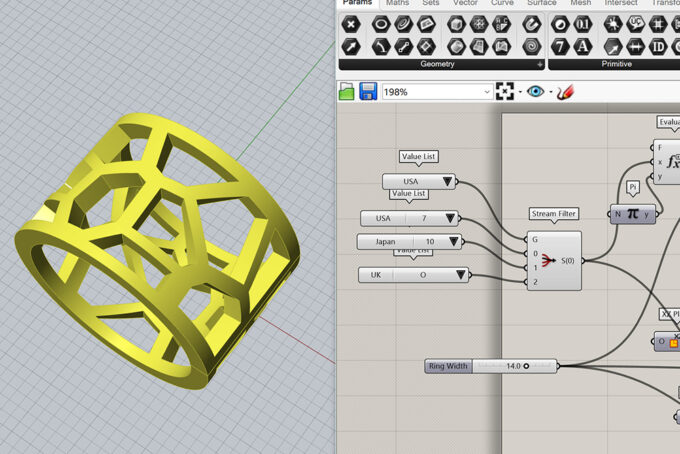This screenshot has height=454, width=680.
Task: Select the Brep parameter icon
Action: point(456,46)
